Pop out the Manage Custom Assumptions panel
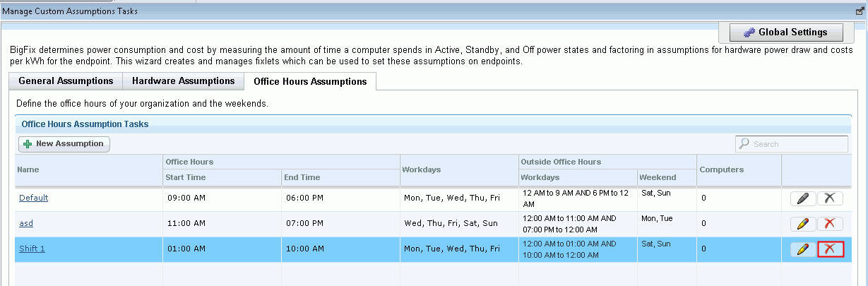 [x=860, y=11]
